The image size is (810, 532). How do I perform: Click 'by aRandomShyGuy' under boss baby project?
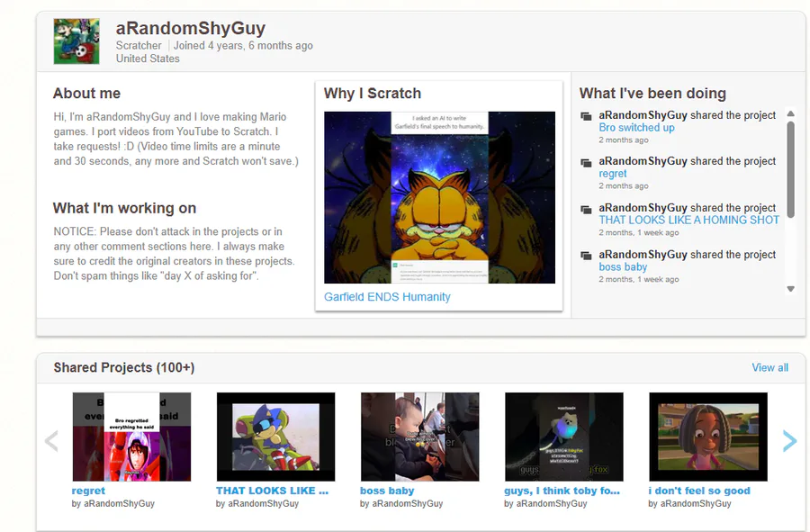tap(401, 503)
